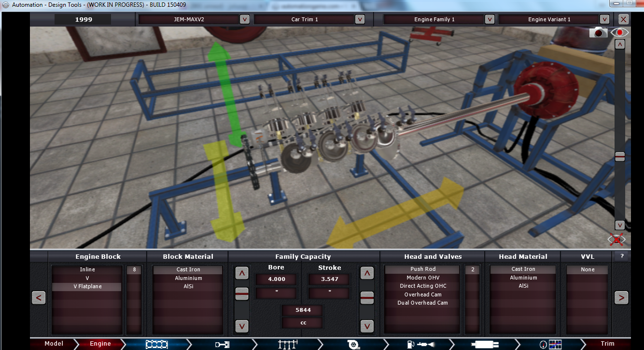
Task: Click the bore slider handle
Action: (x=242, y=293)
